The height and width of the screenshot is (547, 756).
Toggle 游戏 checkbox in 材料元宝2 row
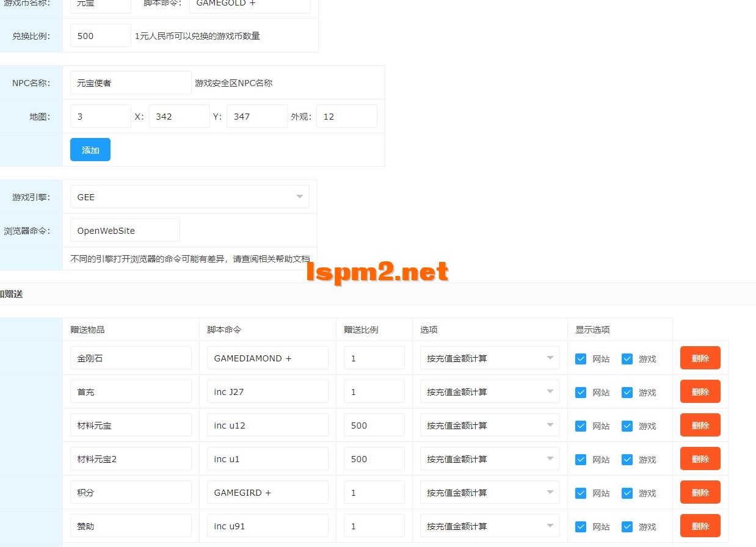(627, 459)
